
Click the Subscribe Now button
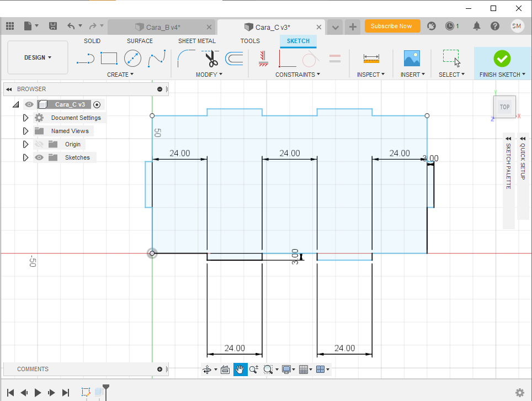(x=392, y=26)
